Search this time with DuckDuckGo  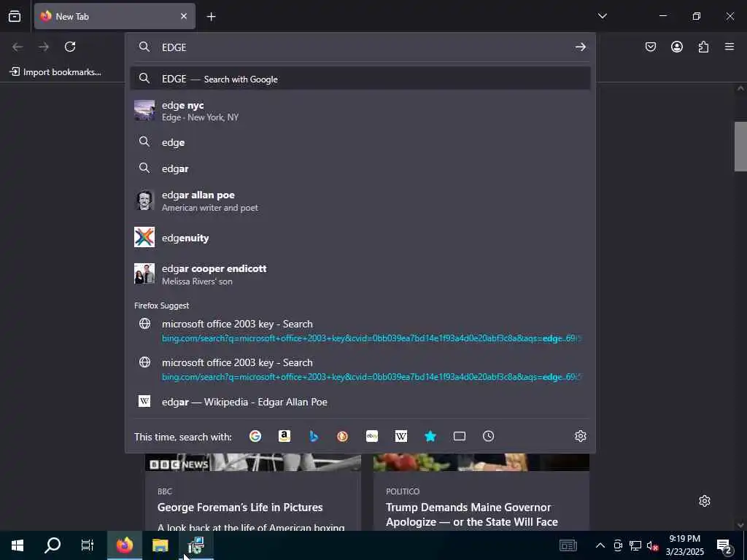(x=343, y=436)
